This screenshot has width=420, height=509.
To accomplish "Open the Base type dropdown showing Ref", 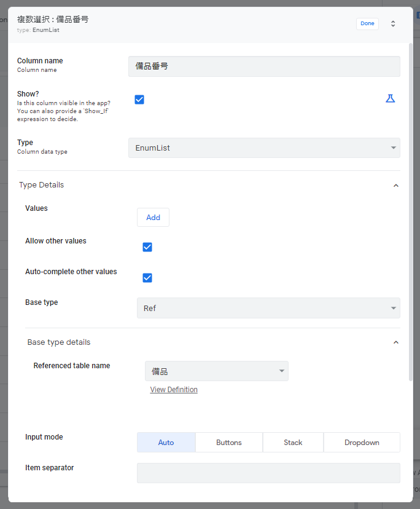I will coord(268,307).
